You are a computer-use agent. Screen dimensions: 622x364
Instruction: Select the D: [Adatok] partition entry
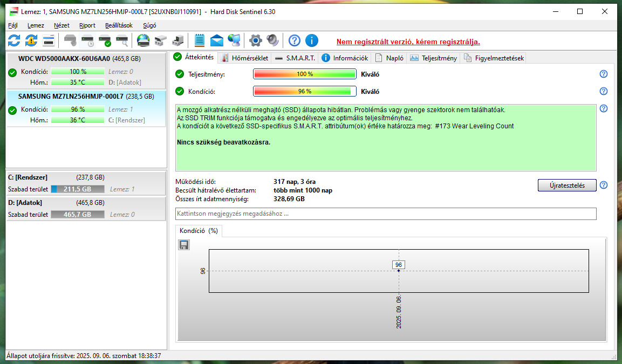coord(86,209)
